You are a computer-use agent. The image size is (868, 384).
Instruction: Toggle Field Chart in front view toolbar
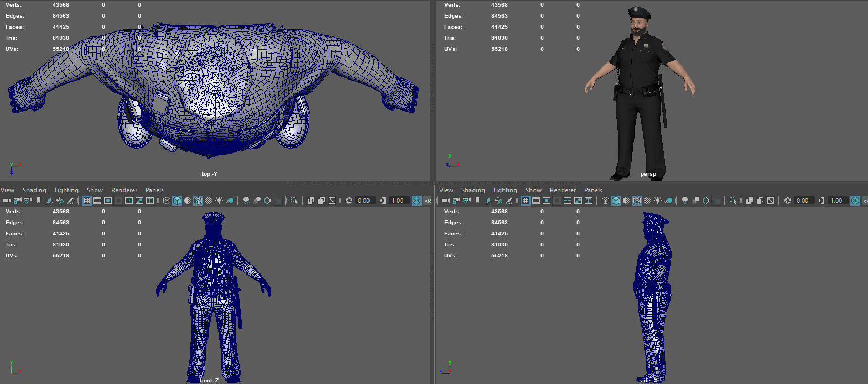click(129, 201)
